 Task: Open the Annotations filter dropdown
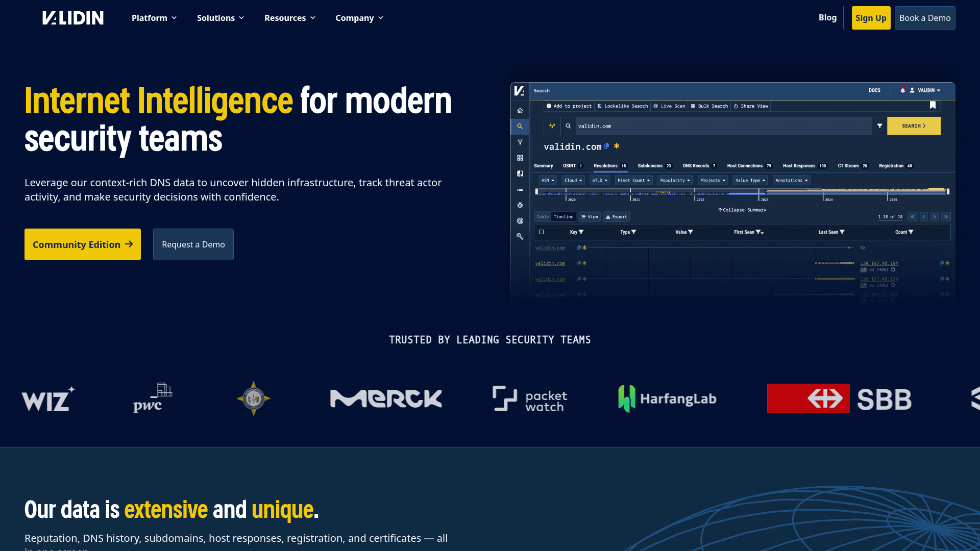tap(791, 181)
